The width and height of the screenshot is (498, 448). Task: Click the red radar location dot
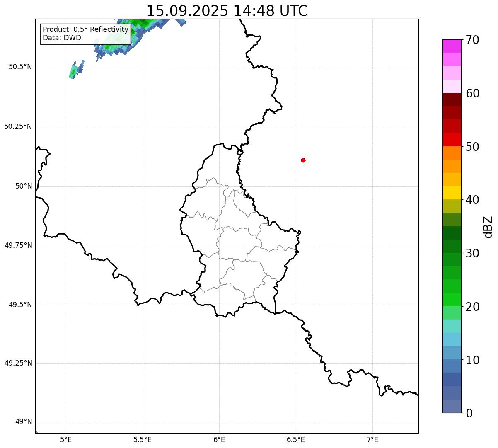tap(303, 160)
